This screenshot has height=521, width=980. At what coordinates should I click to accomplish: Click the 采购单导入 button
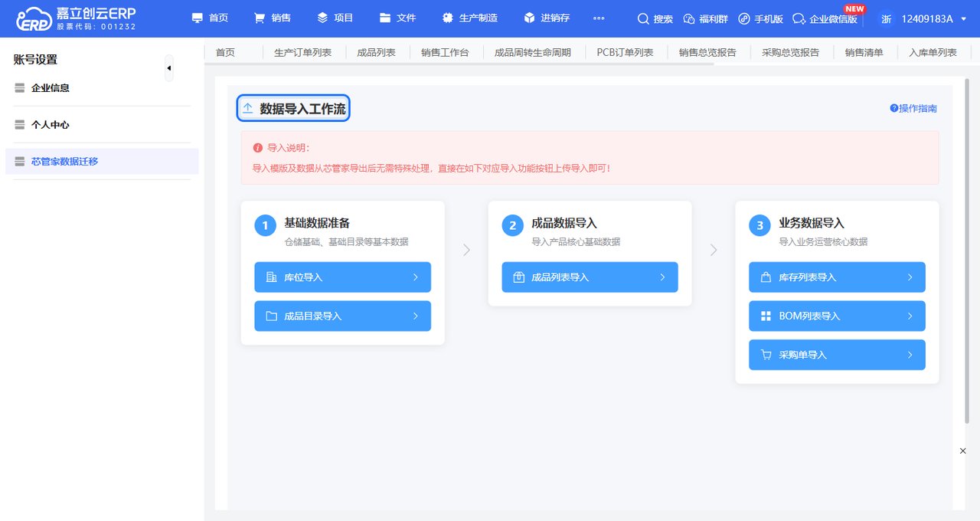point(837,355)
